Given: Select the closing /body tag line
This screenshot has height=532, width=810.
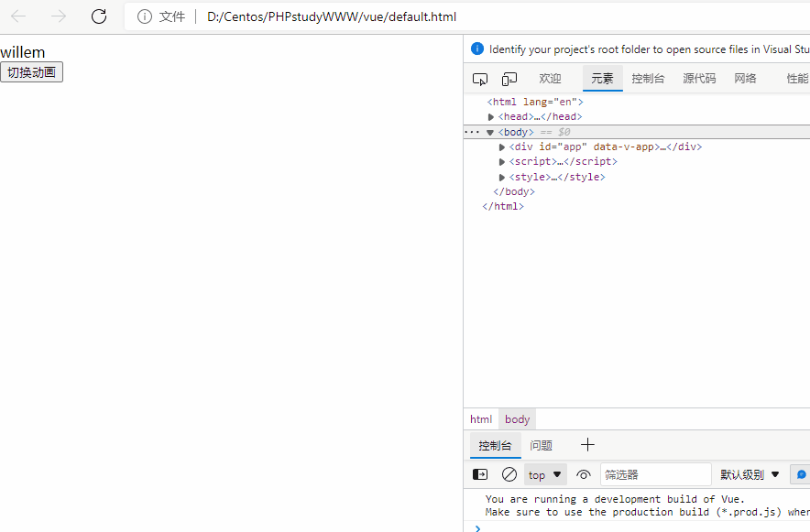Looking at the screenshot, I should pos(514,191).
